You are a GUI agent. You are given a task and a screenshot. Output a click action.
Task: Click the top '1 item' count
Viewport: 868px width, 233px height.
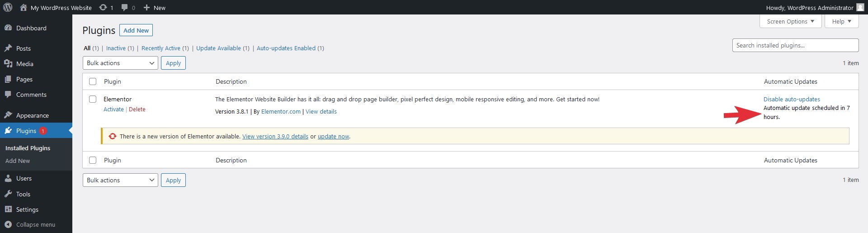pyautogui.click(x=850, y=63)
